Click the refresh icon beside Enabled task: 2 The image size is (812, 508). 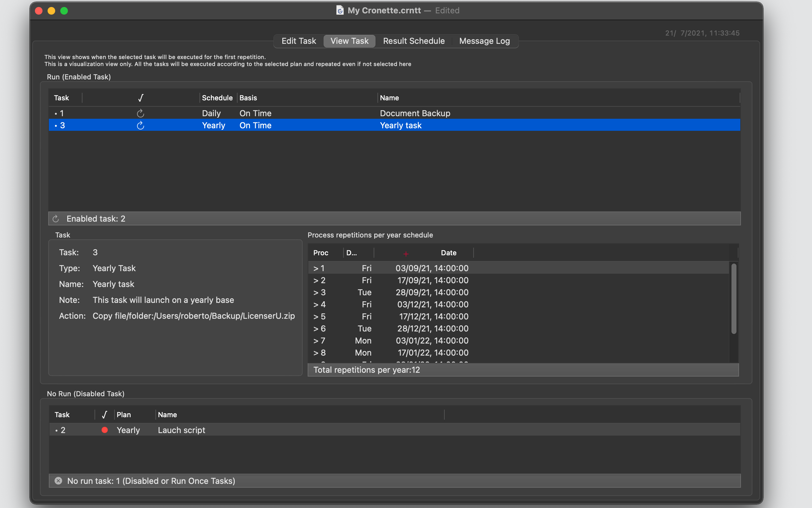point(56,219)
